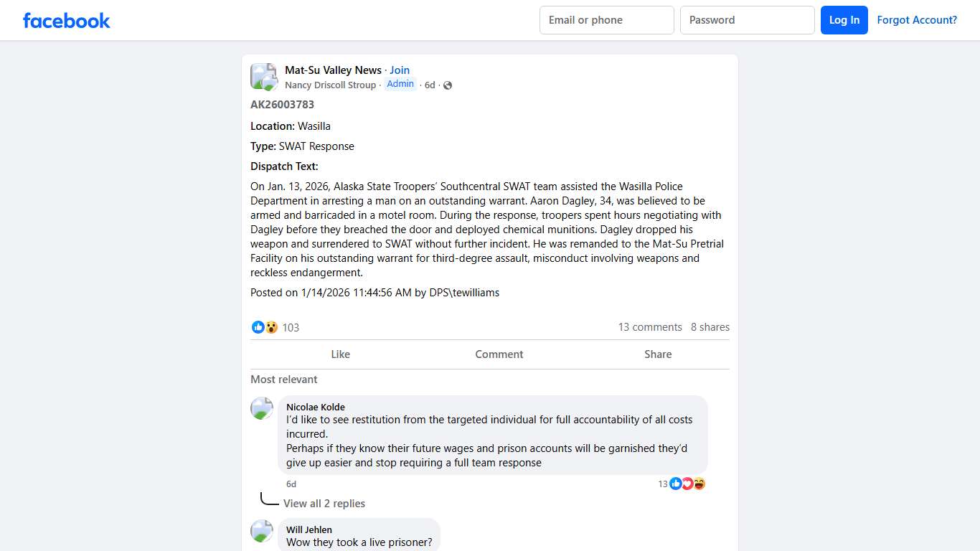Focus the Password field

[748, 20]
